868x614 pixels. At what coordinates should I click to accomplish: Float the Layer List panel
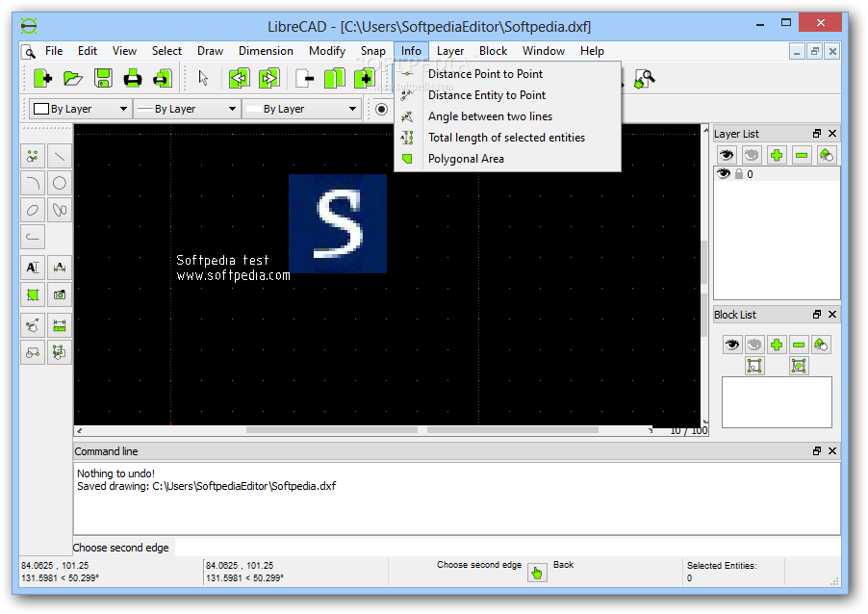click(817, 134)
